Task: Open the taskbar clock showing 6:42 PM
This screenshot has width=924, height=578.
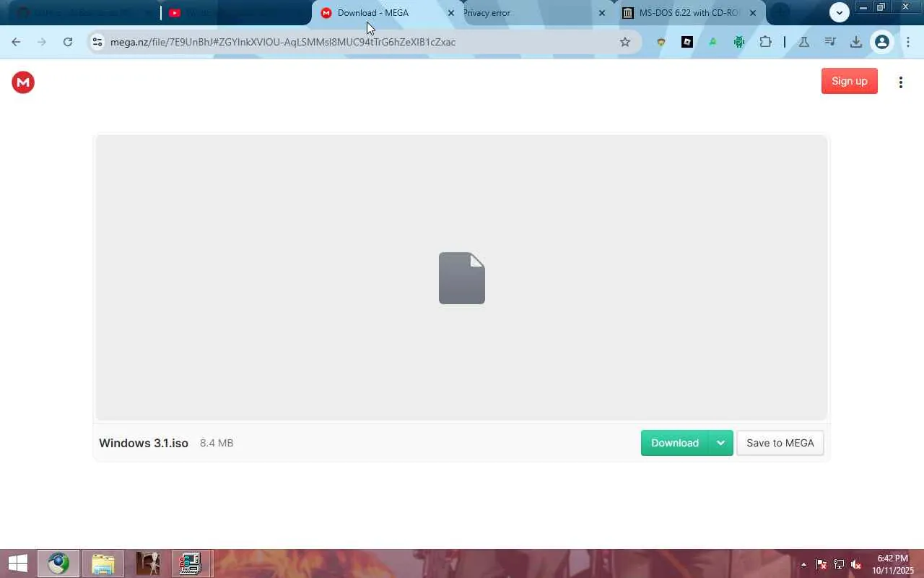Action: pos(893,564)
